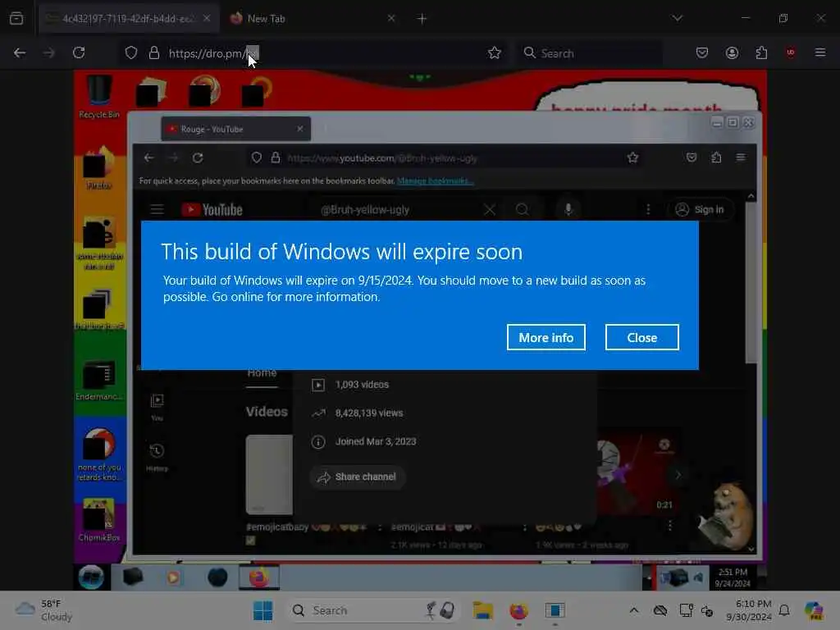Image resolution: width=840 pixels, height=630 pixels.
Task: Click More info in Windows expiry dialog
Action: click(x=546, y=337)
